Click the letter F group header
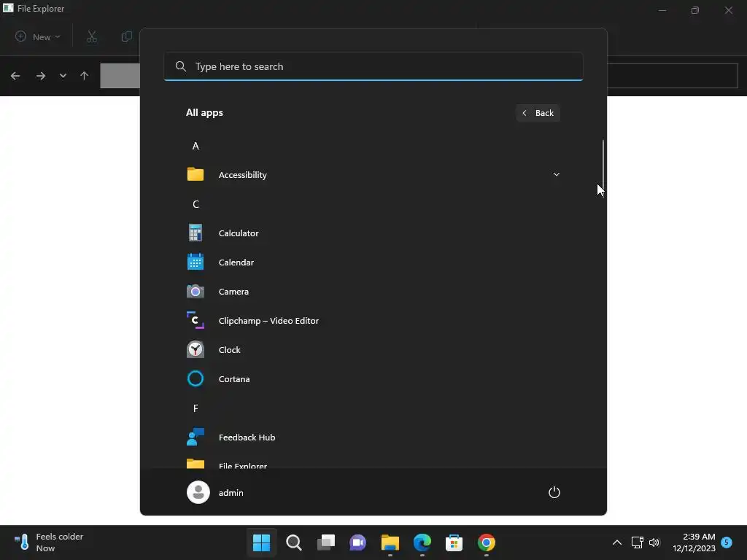 (196, 408)
